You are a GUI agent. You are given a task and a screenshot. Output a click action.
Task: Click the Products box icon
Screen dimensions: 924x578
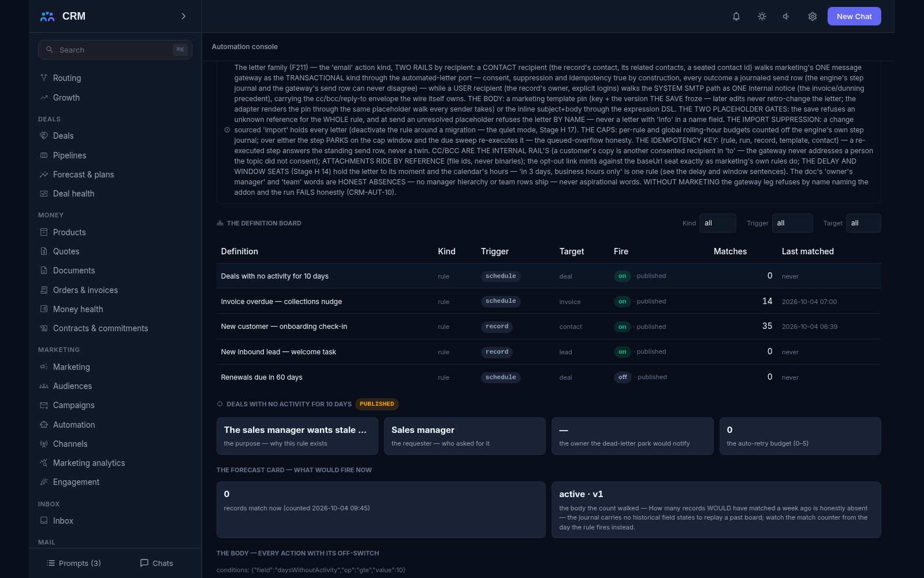tap(44, 232)
